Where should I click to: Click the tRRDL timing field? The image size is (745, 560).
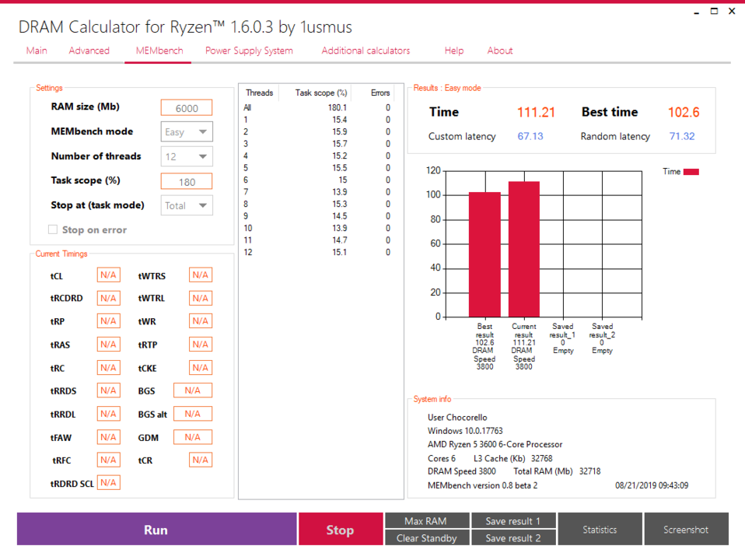pos(108,414)
